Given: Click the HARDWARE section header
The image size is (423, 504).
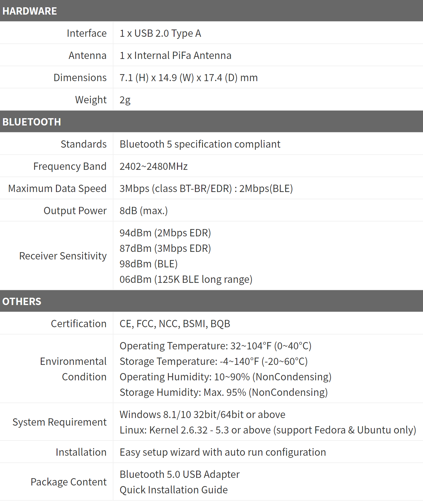Looking at the screenshot, I should (29, 11).
